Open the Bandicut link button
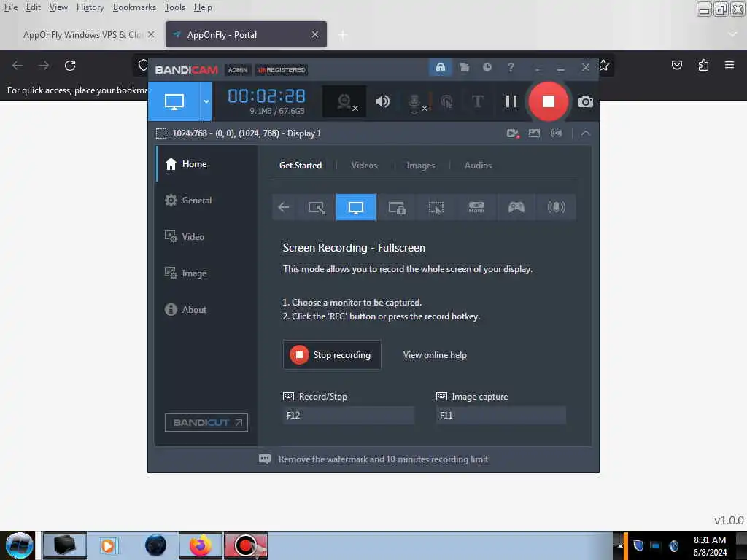The image size is (747, 560). 206,422
